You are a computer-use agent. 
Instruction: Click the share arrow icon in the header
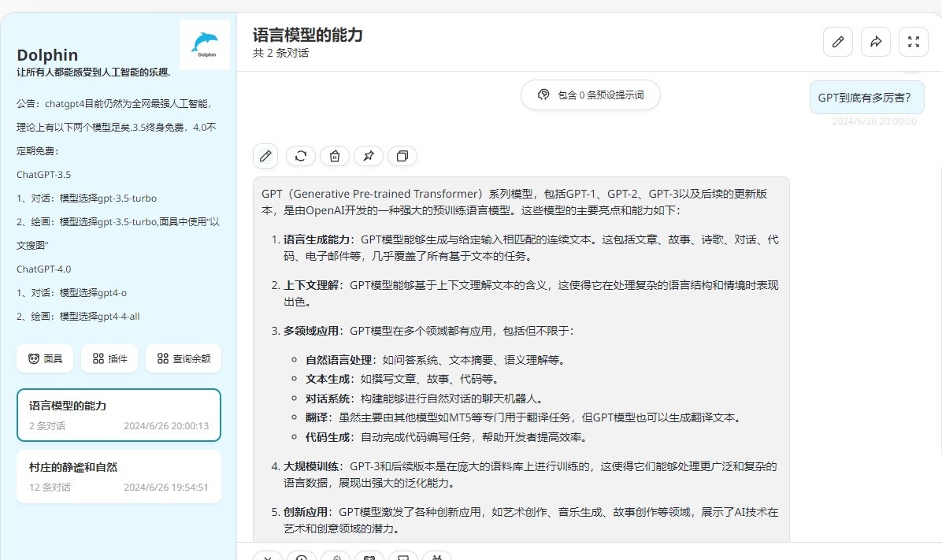click(x=876, y=42)
